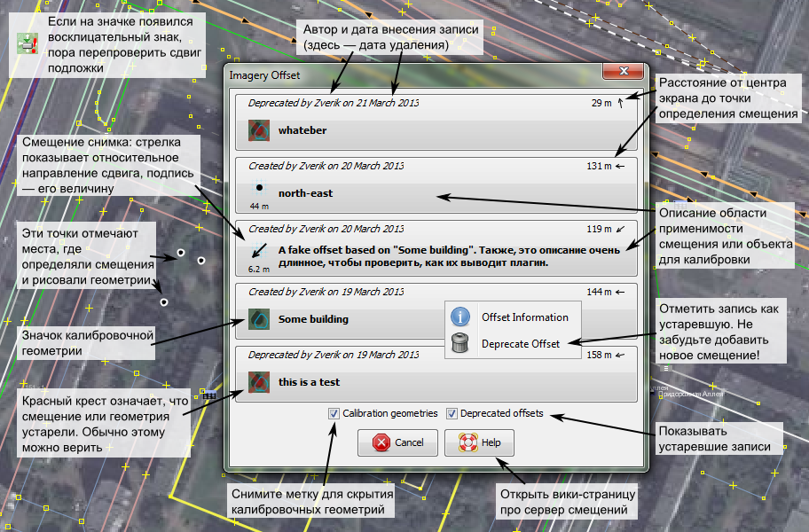The height and width of the screenshot is (532, 809).
Task: Click the deprecated calibration icon beside "whateber"
Action: [x=258, y=131]
